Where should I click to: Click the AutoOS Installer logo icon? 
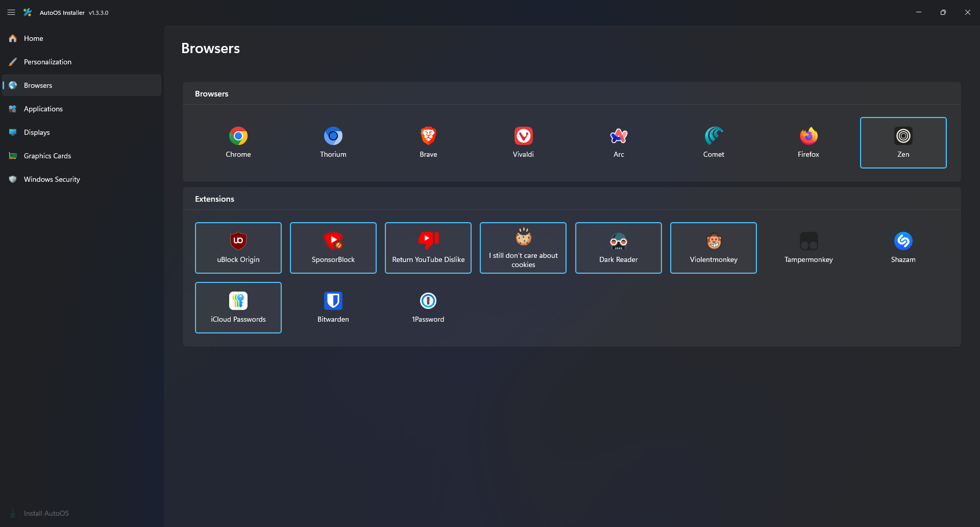tap(28, 12)
